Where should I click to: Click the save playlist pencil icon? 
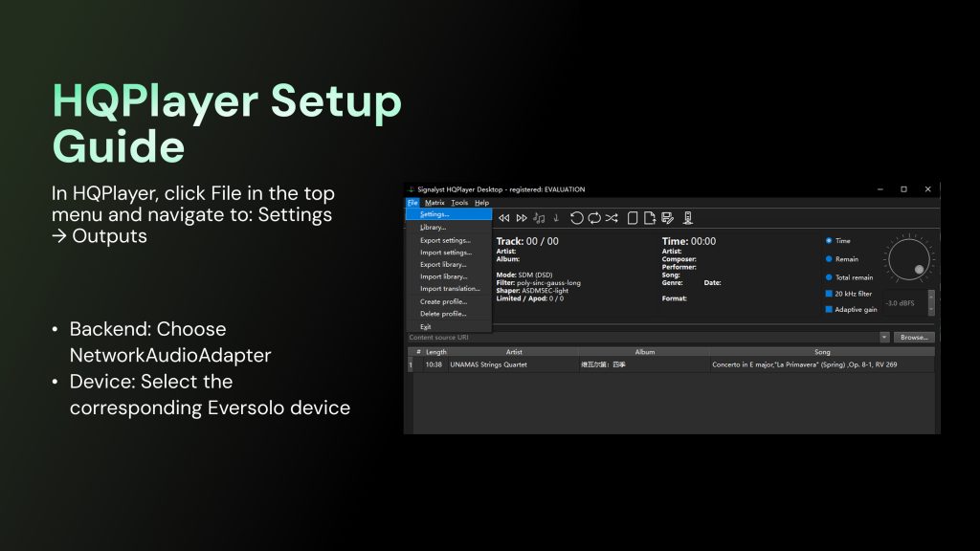click(668, 218)
